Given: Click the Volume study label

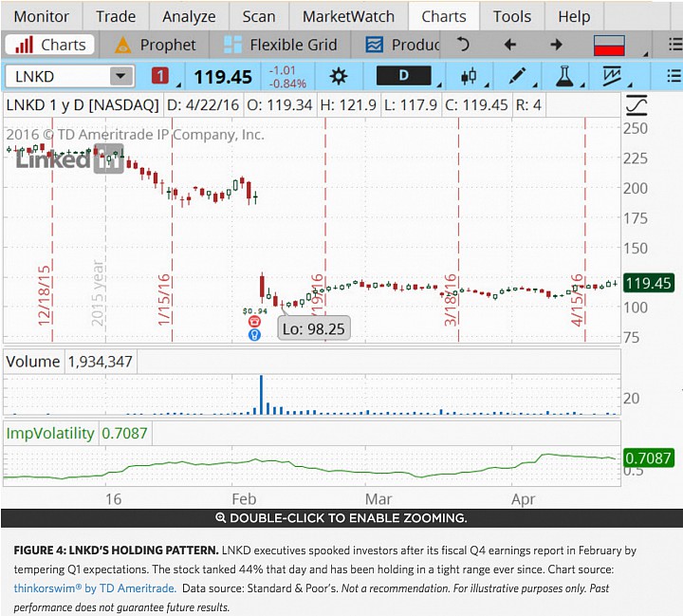Looking at the screenshot, I should pos(33,362).
